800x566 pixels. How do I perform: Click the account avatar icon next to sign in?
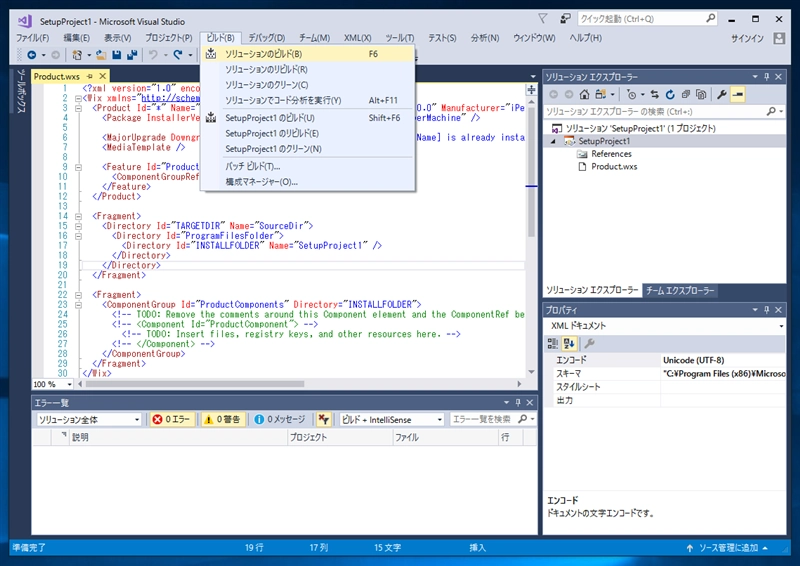(x=779, y=38)
